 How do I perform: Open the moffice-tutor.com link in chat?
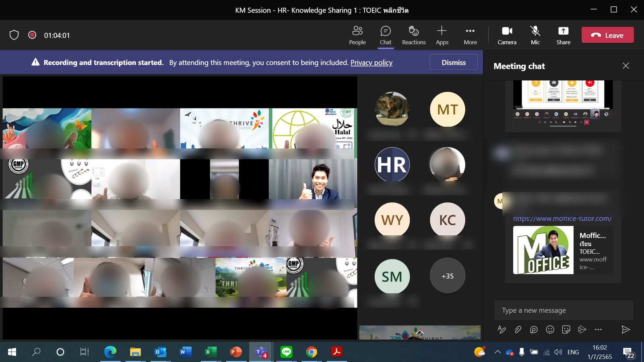(x=562, y=219)
